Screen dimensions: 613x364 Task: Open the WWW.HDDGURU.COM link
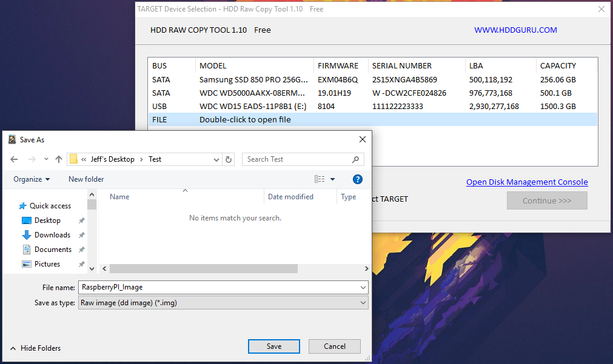(515, 30)
